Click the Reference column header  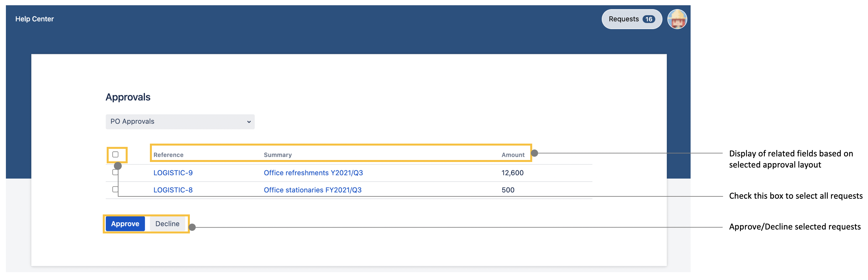pos(168,155)
